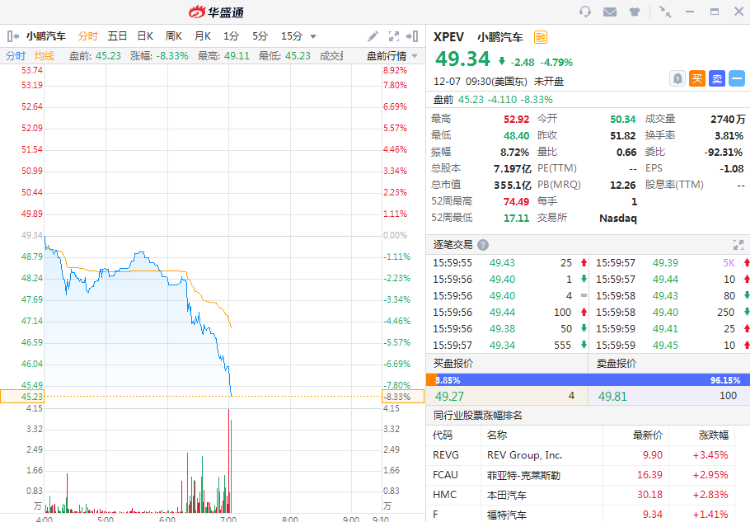Screen dimensions: 750x522
Task: Remove XPEV from watchlist via minus button
Action: 737,78
